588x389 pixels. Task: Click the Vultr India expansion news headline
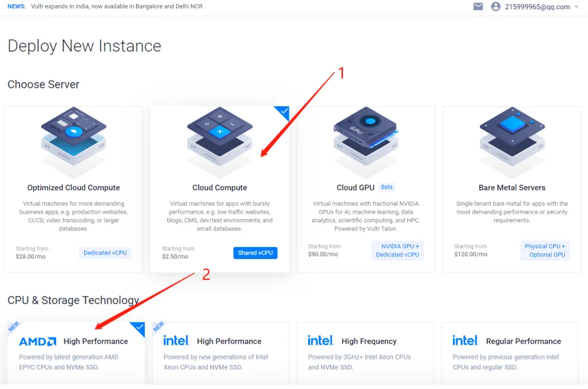point(117,6)
